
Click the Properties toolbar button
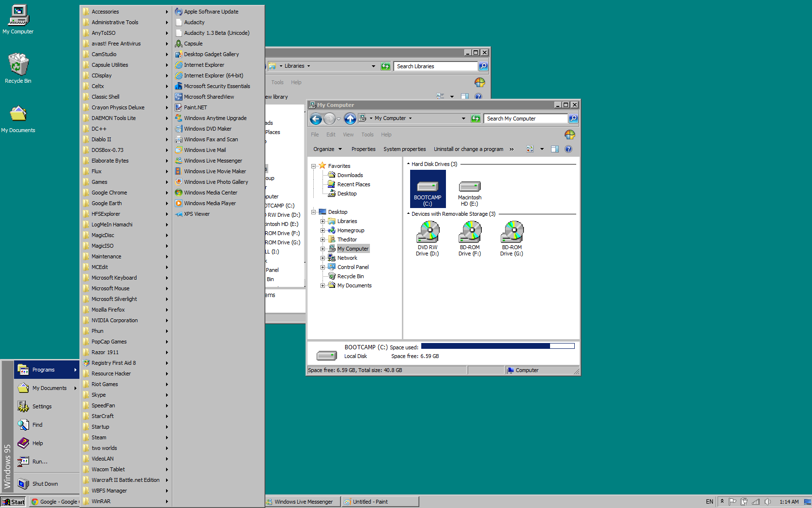tap(364, 149)
